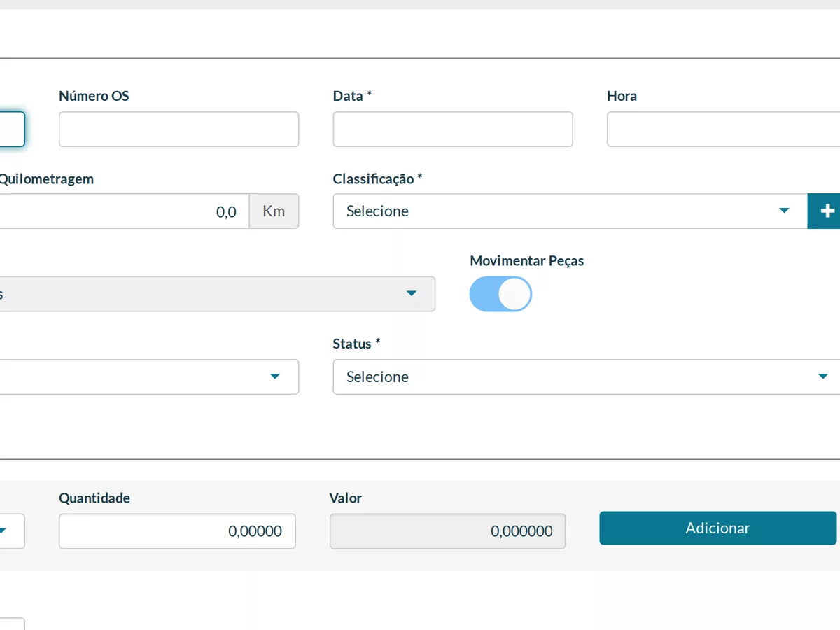
Task: Click the "Status *" label text
Action: (356, 344)
